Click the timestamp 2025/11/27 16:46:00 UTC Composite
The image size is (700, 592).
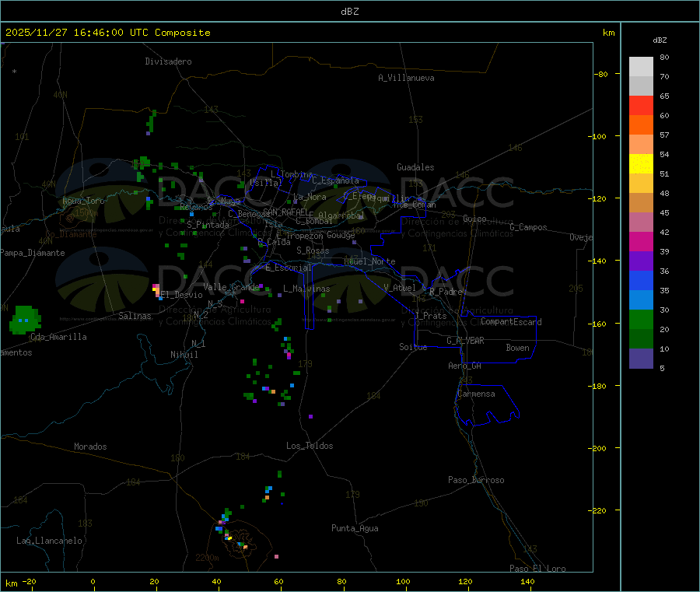click(x=107, y=33)
